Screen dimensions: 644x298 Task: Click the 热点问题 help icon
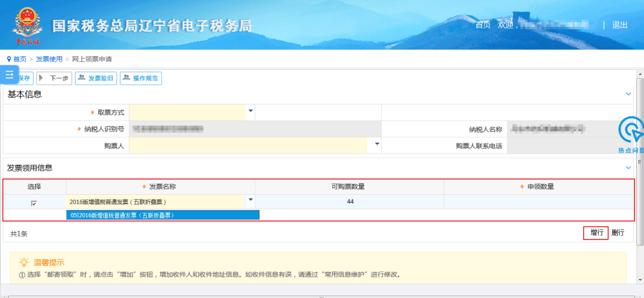pyautogui.click(x=631, y=135)
